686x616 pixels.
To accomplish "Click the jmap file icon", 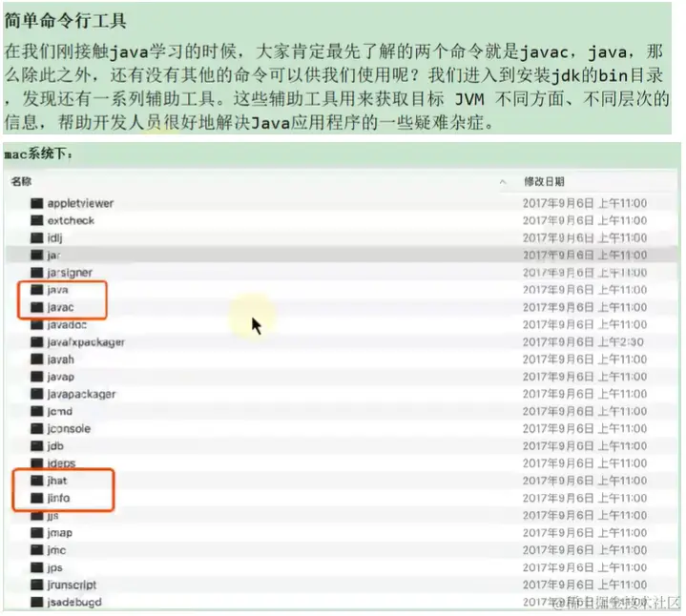I will pos(37,532).
